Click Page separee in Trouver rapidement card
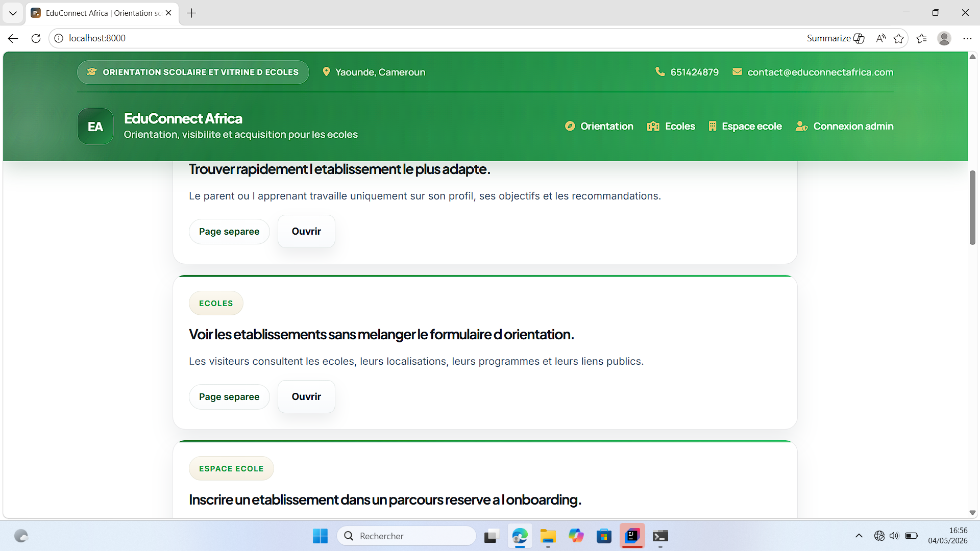Image resolution: width=980 pixels, height=551 pixels. tap(229, 232)
